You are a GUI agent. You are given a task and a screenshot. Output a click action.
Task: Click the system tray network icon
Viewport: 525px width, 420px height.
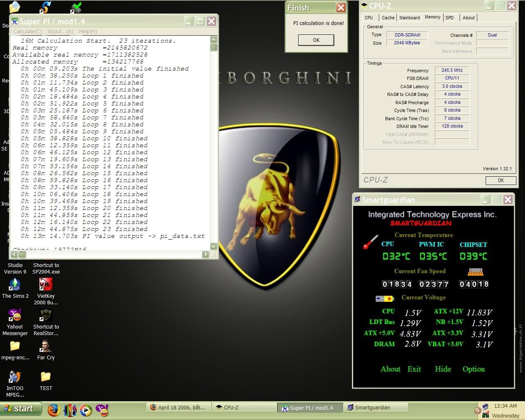[x=485, y=407]
